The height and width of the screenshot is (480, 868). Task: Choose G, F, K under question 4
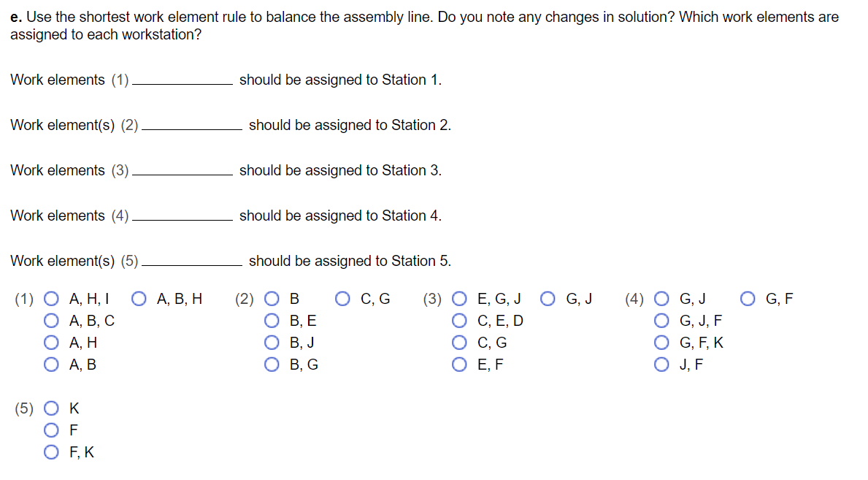[x=661, y=342]
